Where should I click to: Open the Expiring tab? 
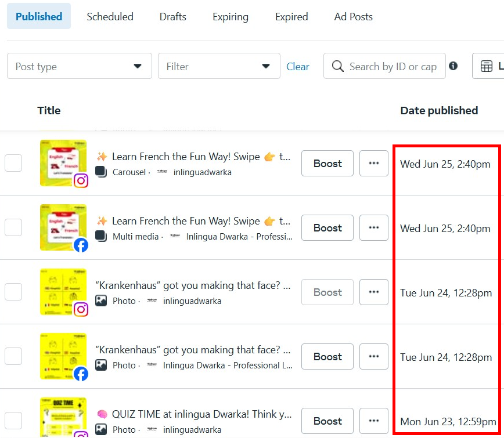pyautogui.click(x=231, y=16)
